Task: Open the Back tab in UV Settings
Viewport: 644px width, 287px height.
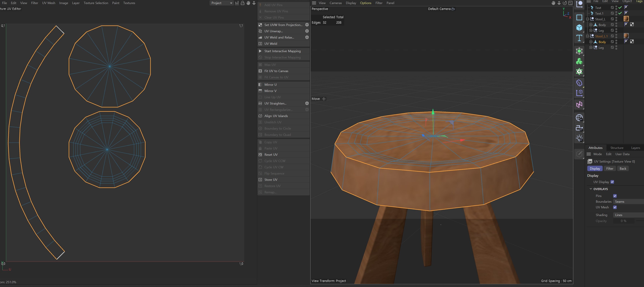Action: pos(623,168)
